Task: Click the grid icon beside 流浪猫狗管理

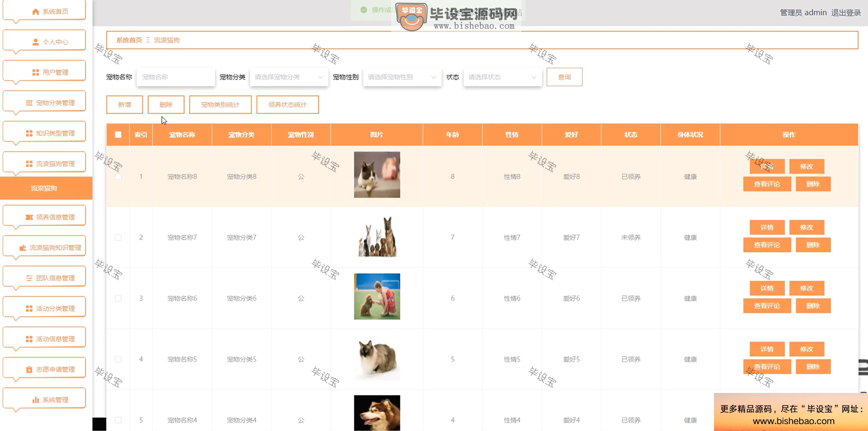Action: (x=29, y=164)
